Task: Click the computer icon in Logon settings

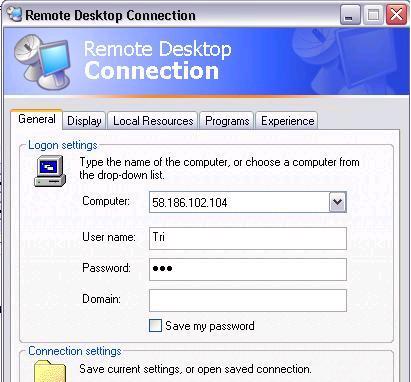Action: point(50,171)
